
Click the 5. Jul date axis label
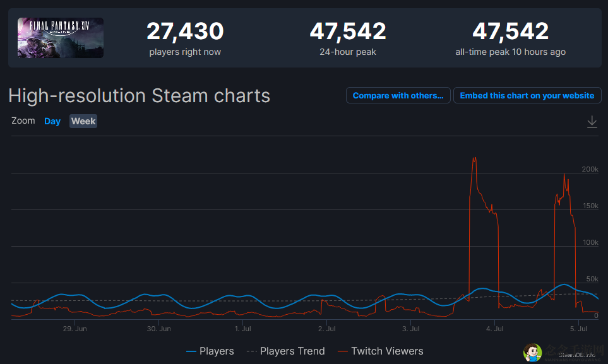click(578, 329)
